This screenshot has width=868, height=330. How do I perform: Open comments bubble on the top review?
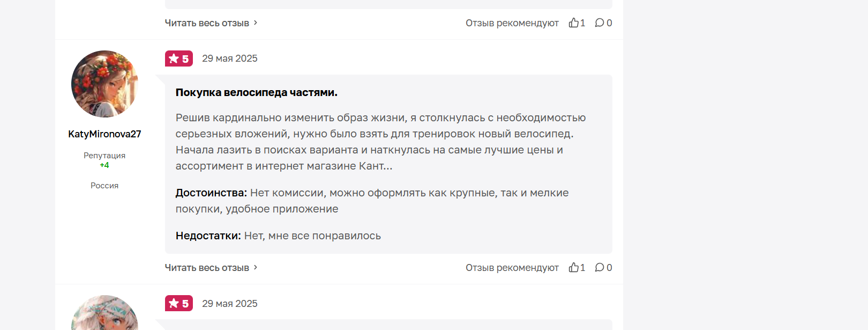coord(600,23)
